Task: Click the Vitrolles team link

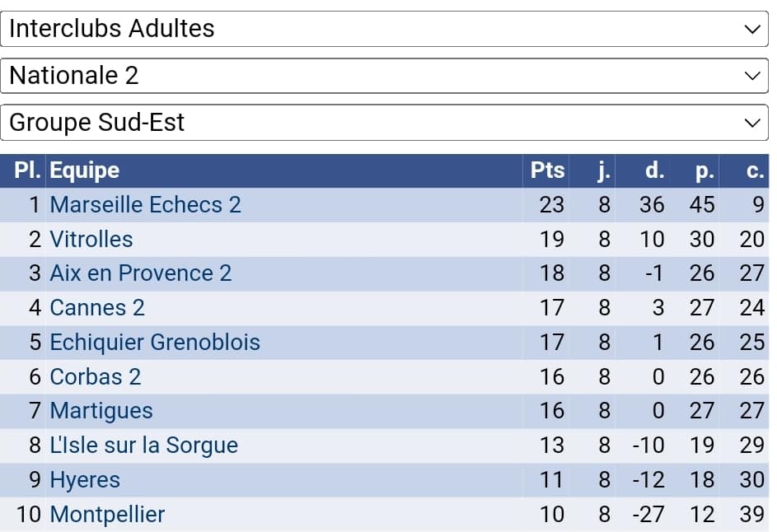Action: [x=91, y=239]
